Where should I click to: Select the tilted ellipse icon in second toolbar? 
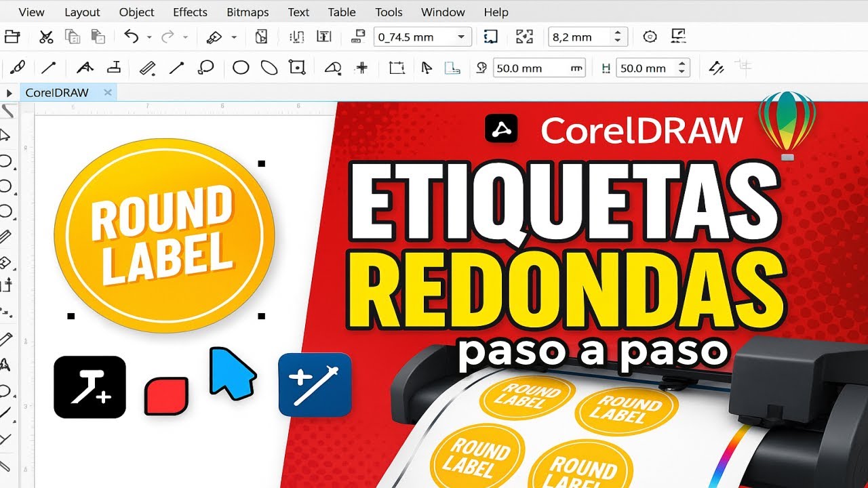point(269,68)
